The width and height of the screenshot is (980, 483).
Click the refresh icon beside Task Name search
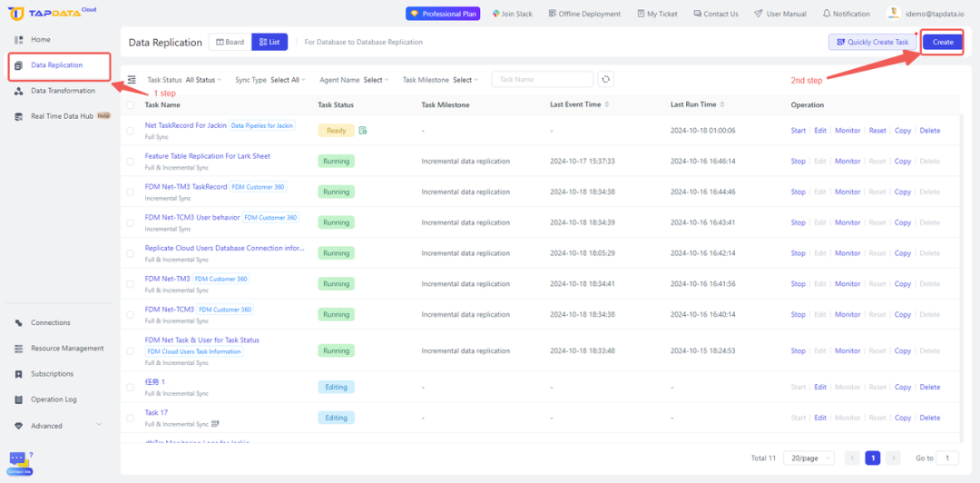605,80
